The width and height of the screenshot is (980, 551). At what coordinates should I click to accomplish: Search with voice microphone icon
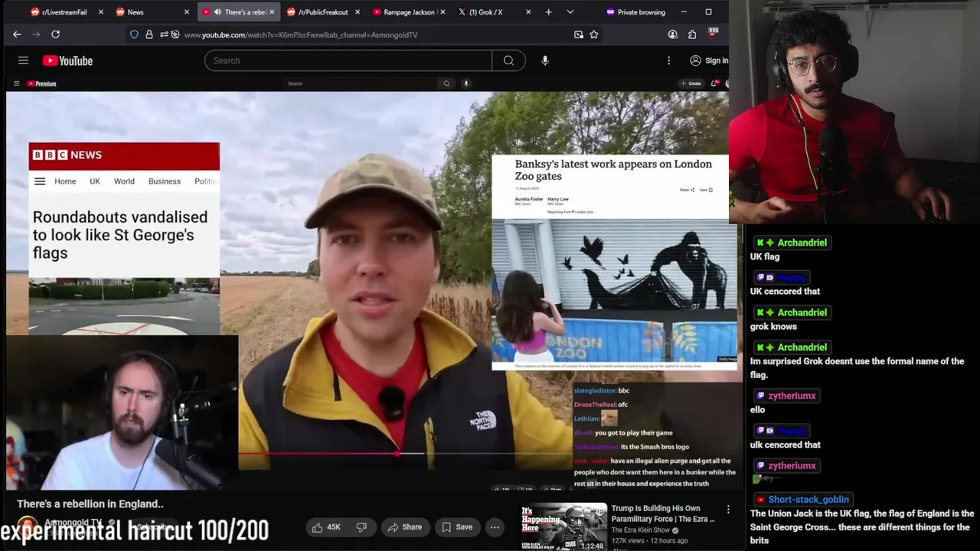tap(545, 60)
